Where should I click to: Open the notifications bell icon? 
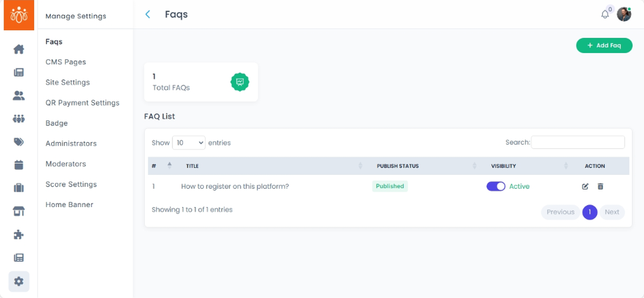[x=605, y=15]
